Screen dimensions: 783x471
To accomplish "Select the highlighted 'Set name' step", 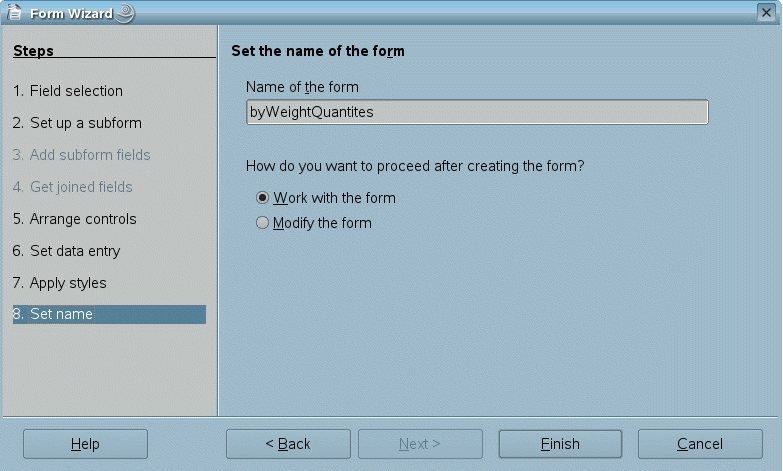I will 108,314.
